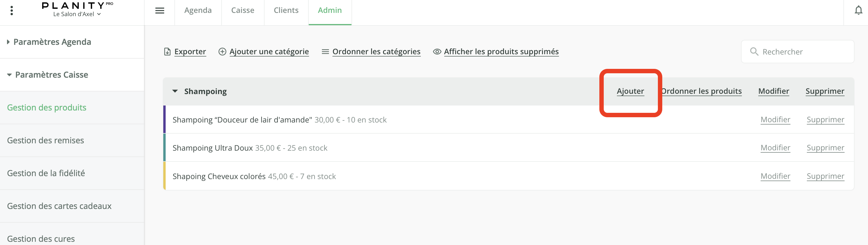Expand Paramètres Agenda section
This screenshot has width=868, height=245.
point(8,42)
